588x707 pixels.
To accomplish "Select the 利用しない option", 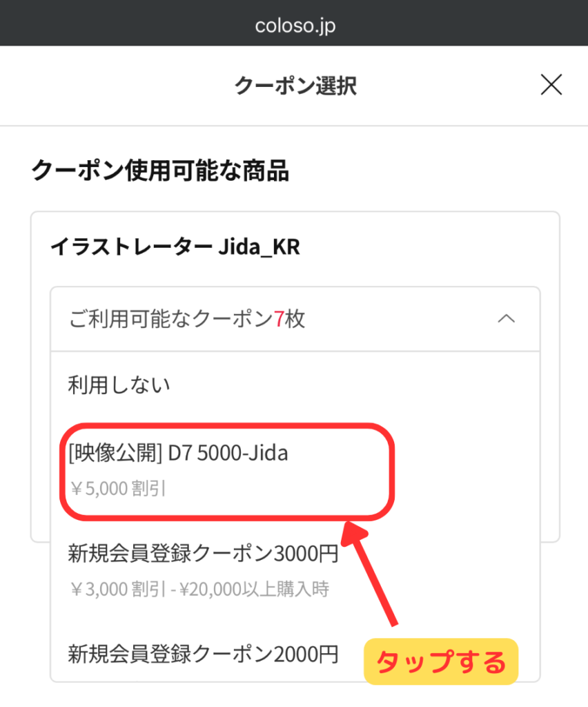I will tap(119, 385).
